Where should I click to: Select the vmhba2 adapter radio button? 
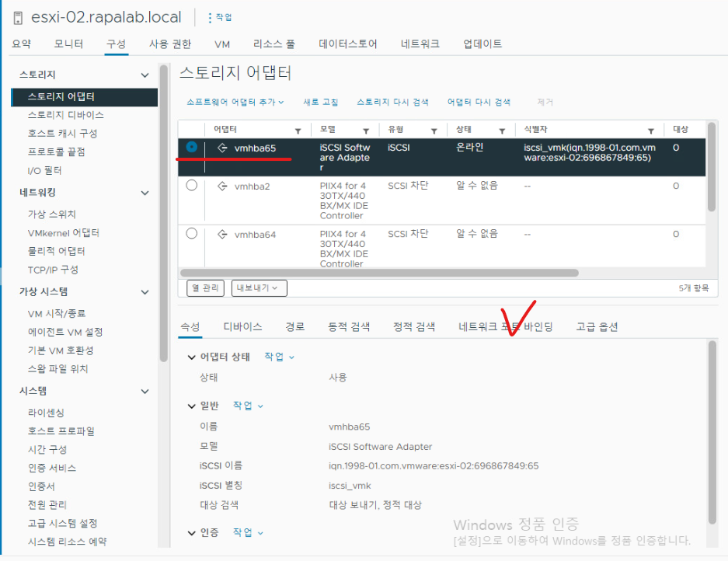coord(191,185)
